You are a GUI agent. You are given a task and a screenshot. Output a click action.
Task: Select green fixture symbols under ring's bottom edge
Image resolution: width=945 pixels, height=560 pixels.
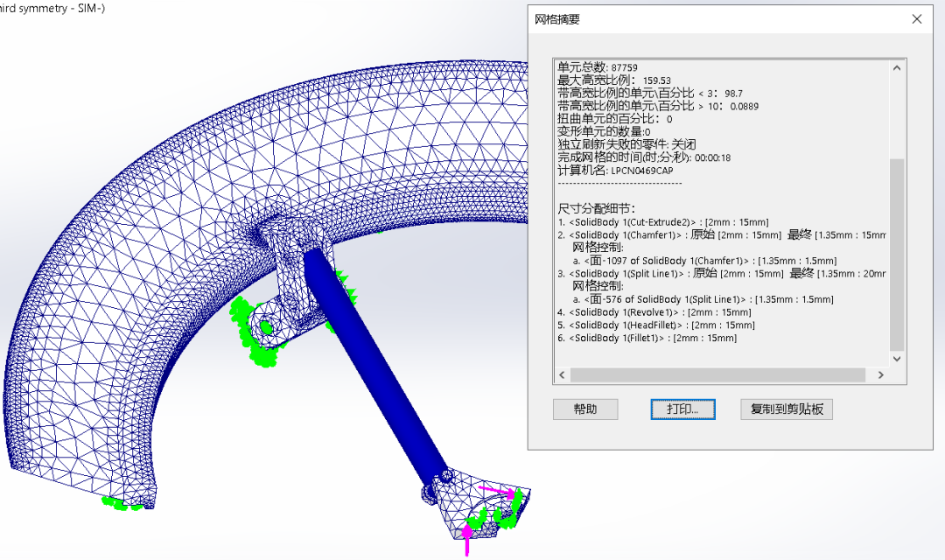click(x=121, y=502)
